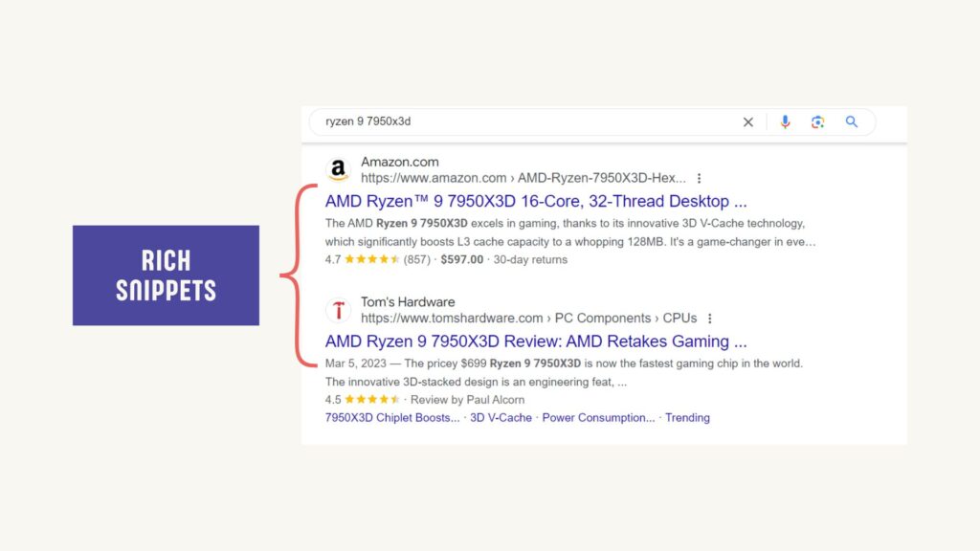Click the Amazon.com site name
The image size is (980, 551).
point(399,162)
